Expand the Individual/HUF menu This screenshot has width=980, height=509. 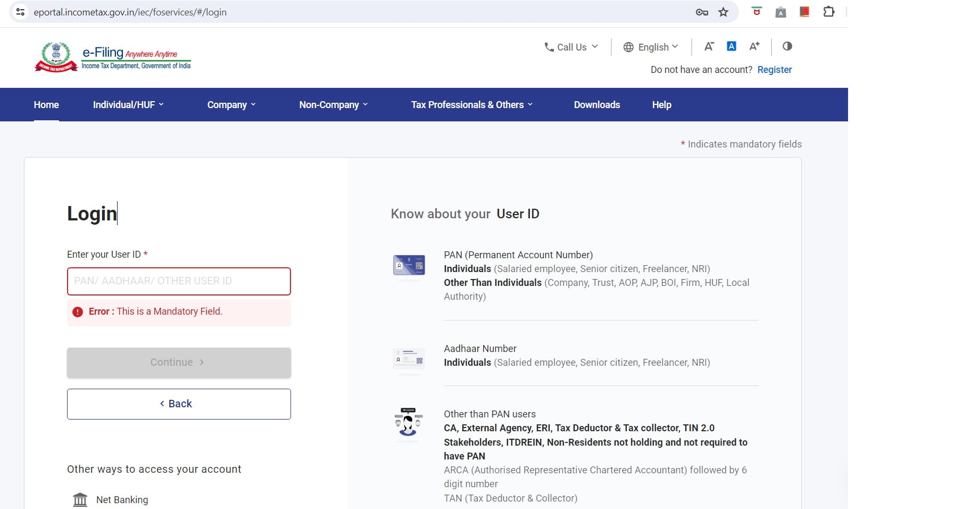pyautogui.click(x=128, y=105)
